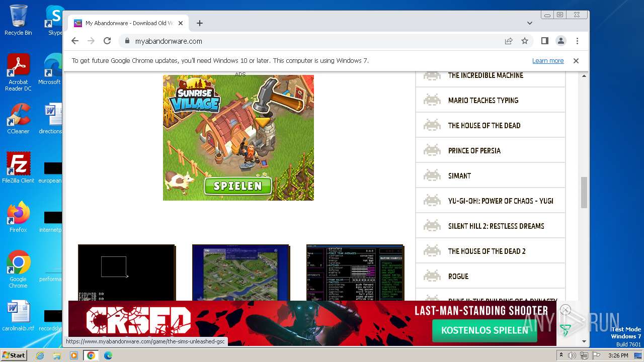Click the taskbar clock showing 3:26 PM
Viewport: 644px width, 362px height.
[x=618, y=355]
